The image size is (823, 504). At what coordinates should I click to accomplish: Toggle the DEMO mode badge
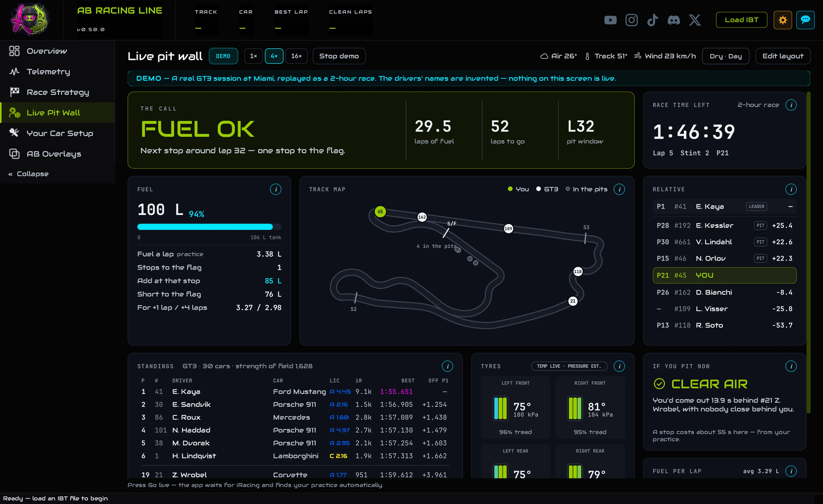click(x=223, y=56)
